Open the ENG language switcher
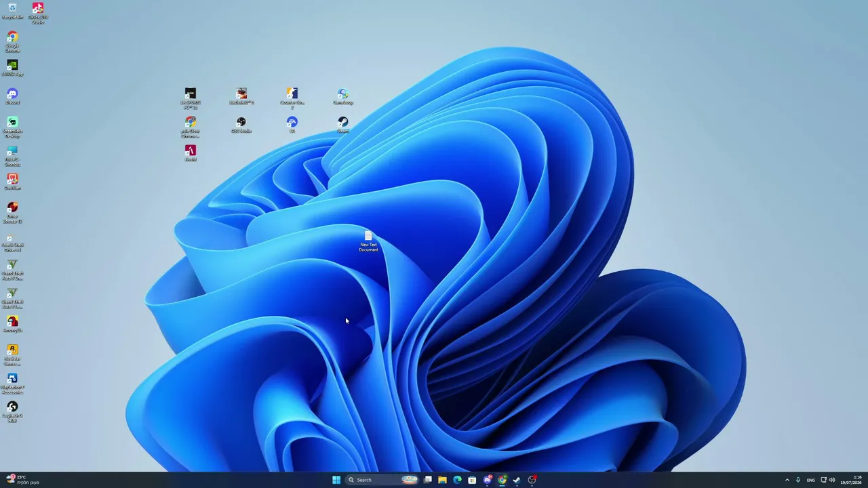Viewport: 868px width, 488px height. (x=811, y=480)
